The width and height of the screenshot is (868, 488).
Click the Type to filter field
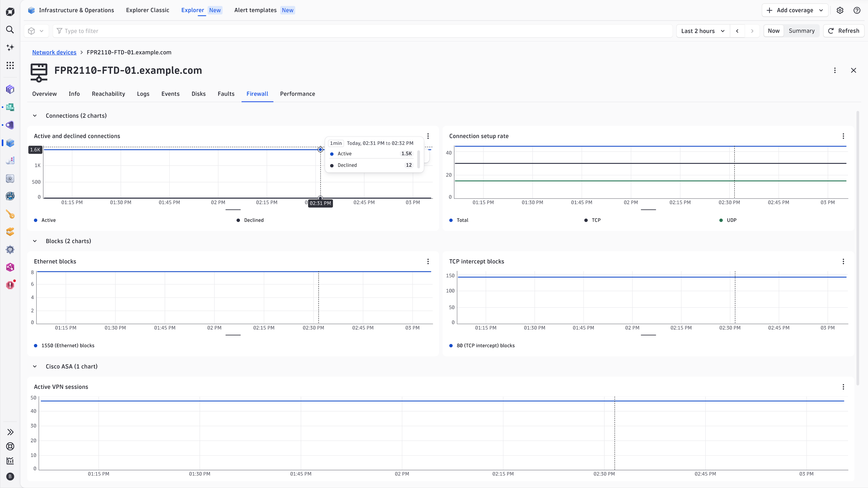coord(363,31)
